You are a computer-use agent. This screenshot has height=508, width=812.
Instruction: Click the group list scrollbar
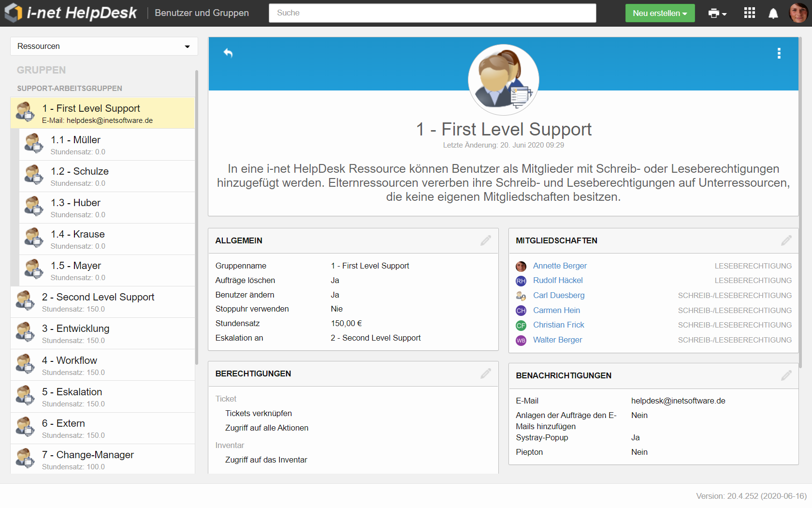(x=197, y=218)
